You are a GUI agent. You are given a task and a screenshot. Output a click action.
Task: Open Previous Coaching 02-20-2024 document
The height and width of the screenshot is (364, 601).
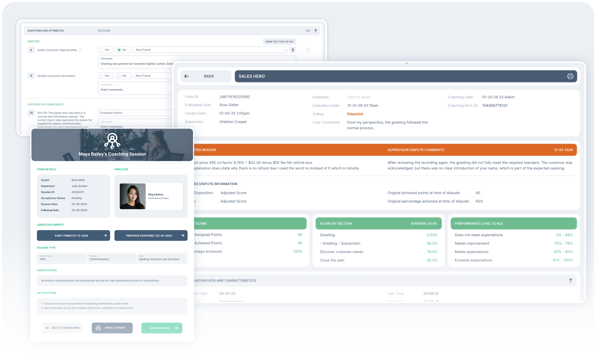(x=151, y=235)
